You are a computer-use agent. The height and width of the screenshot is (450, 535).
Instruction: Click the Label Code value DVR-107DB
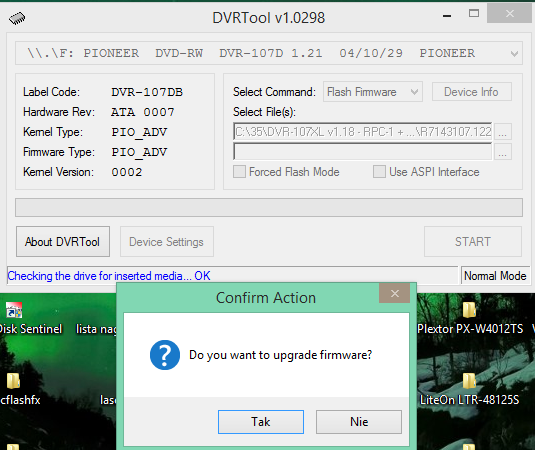click(147, 92)
